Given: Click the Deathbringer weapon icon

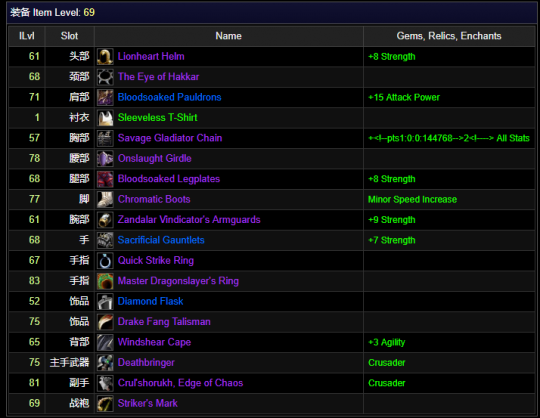Looking at the screenshot, I should (105, 363).
